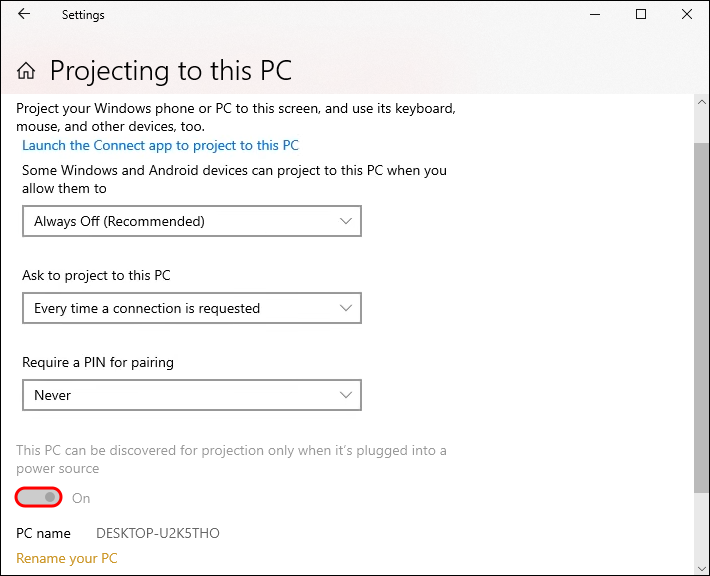Click the Home icon beside the page title
The height and width of the screenshot is (576, 710).
[27, 71]
